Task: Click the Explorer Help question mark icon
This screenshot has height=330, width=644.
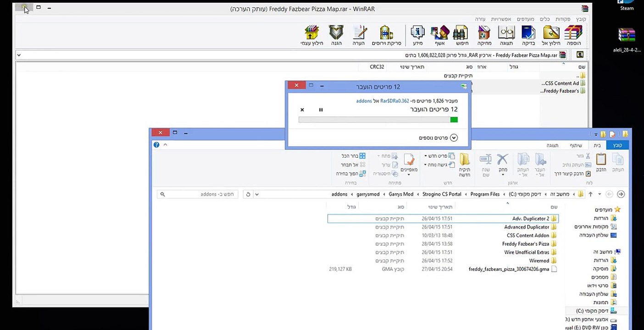Action: [x=156, y=145]
